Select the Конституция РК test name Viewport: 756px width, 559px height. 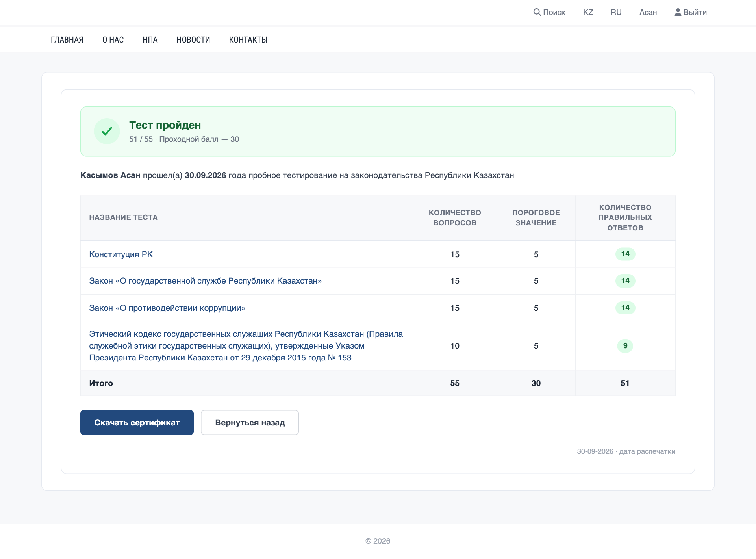click(x=121, y=254)
